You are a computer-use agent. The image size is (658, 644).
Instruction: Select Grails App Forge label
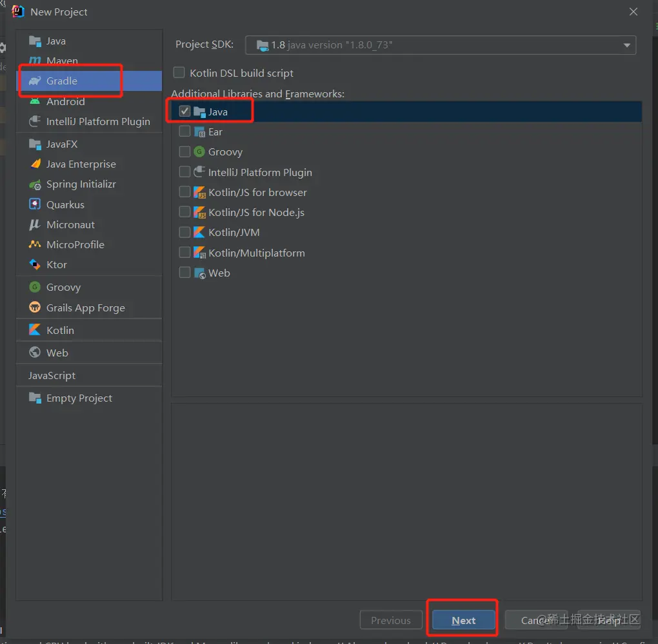tap(86, 307)
